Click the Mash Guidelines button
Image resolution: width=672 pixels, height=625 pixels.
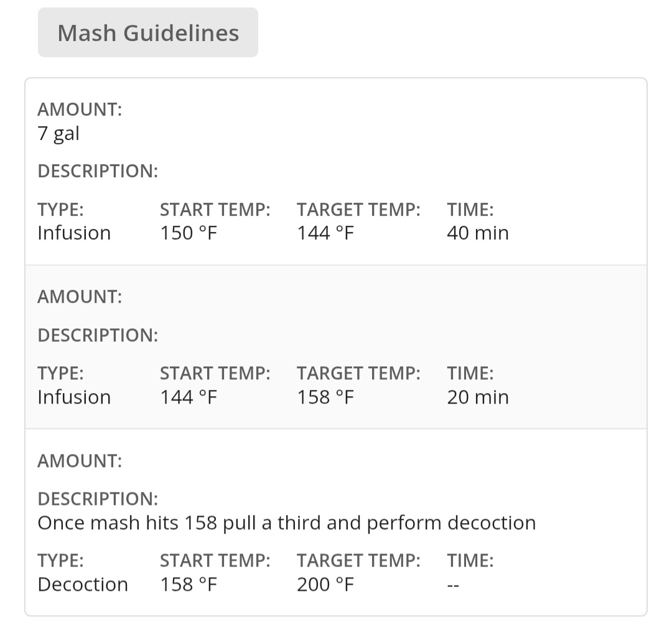click(148, 33)
